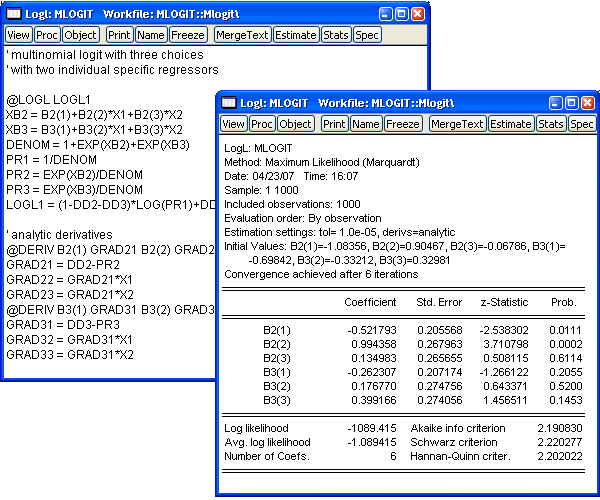Close the back specification window
The image size is (600, 500).
pyautogui.click(x=419, y=14)
